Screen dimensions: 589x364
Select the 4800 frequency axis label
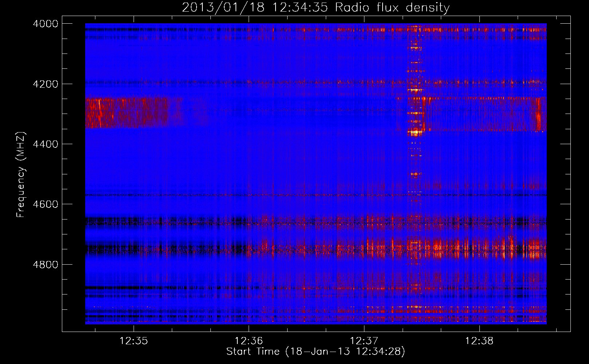46,265
